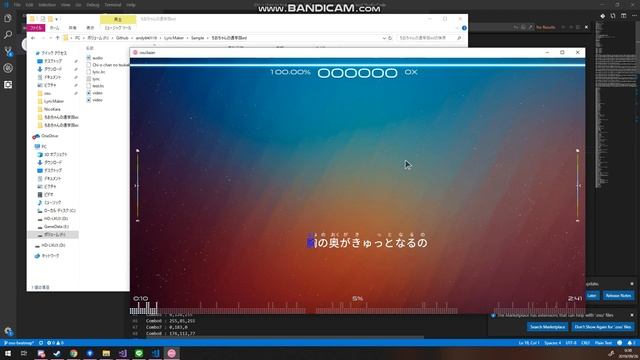Open LINE from the taskbar
Screen dimensions: 640x360
pyautogui.click(x=139, y=353)
